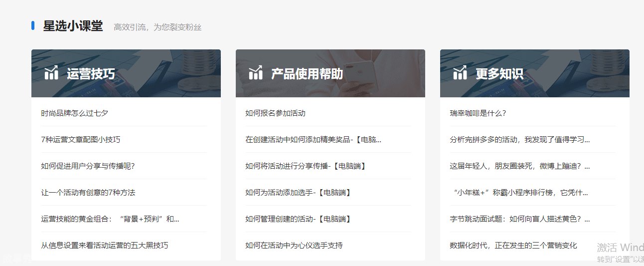This screenshot has width=644, height=266.
Task: Open “小年糕+”称霸小程序排行榜 article
Action: point(520,193)
